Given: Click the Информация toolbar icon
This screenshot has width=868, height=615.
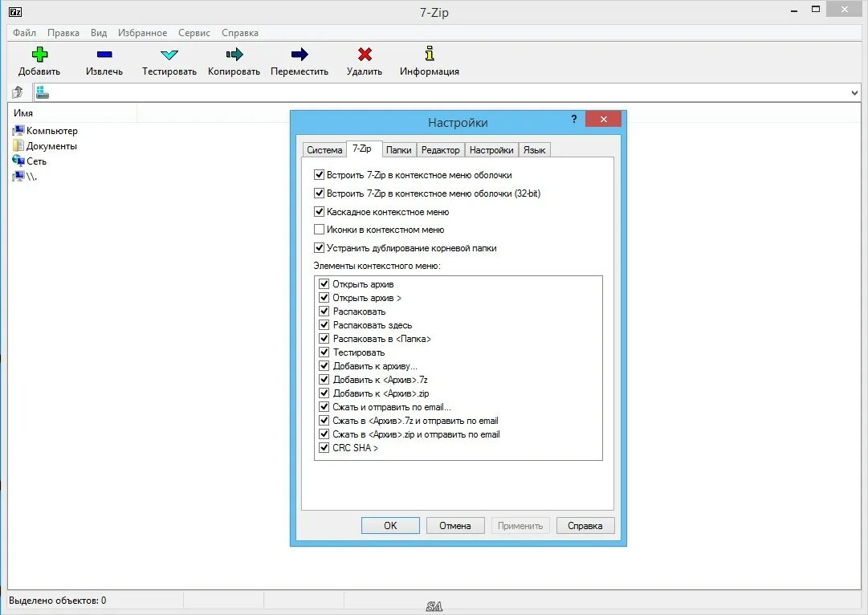Looking at the screenshot, I should [430, 54].
